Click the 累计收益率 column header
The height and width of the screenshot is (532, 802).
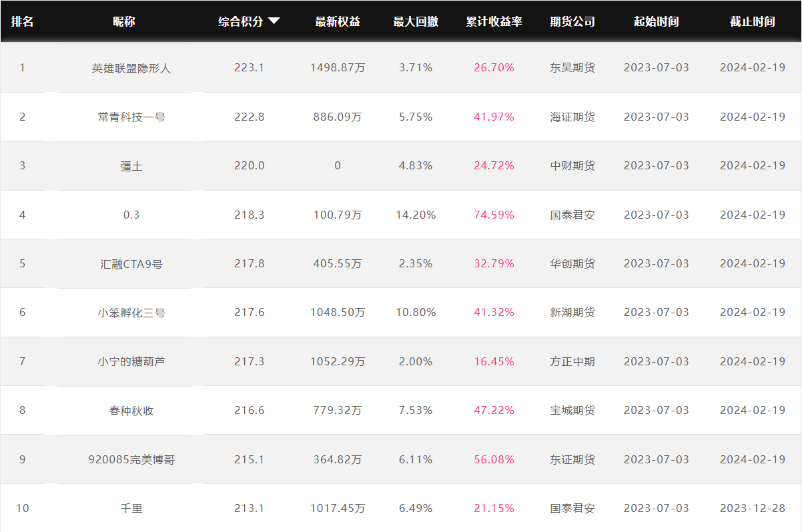coord(494,21)
